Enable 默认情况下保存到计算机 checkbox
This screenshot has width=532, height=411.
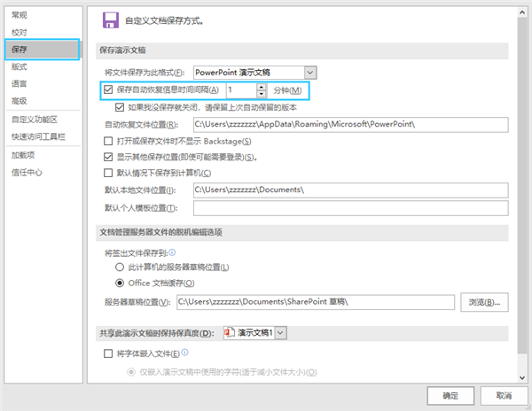[108, 173]
